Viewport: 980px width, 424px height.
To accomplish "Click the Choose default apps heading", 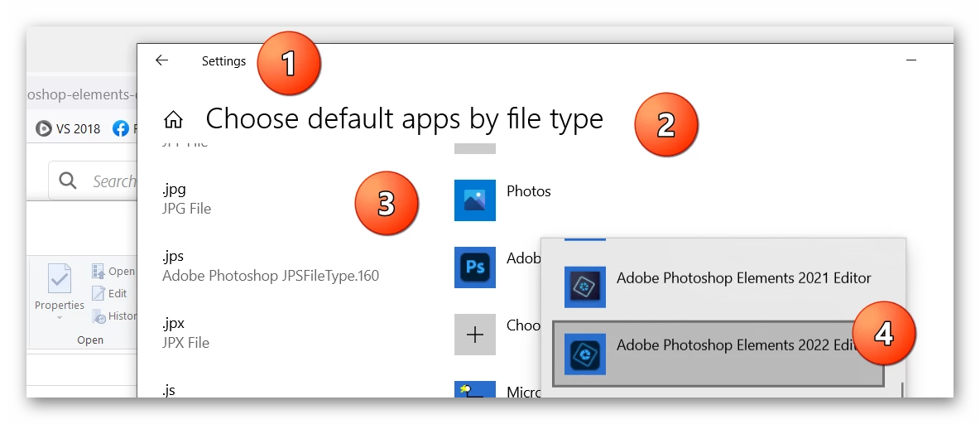I will coord(405,118).
